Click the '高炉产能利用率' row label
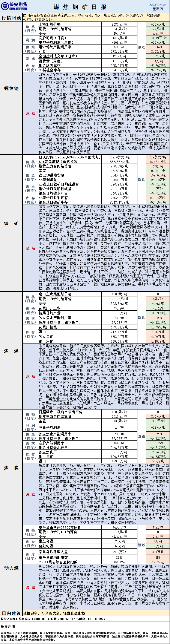Screen dimensions: 170x644 tap(51, 443)
